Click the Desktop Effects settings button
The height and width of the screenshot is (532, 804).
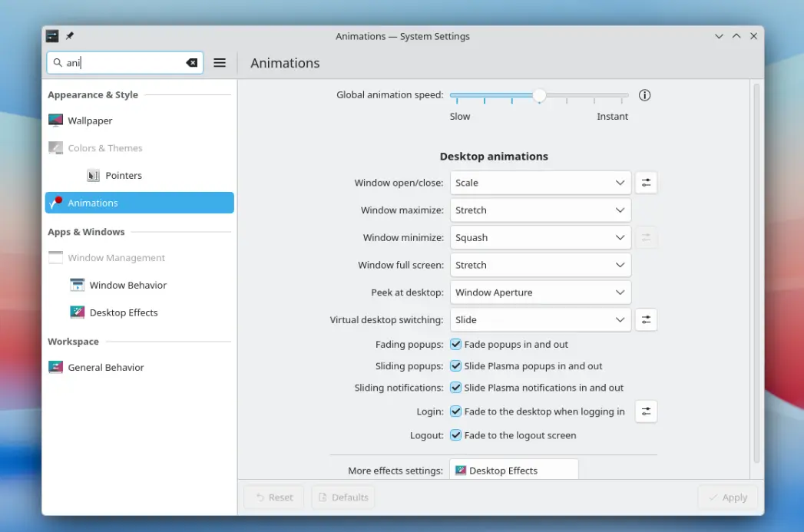(x=514, y=470)
